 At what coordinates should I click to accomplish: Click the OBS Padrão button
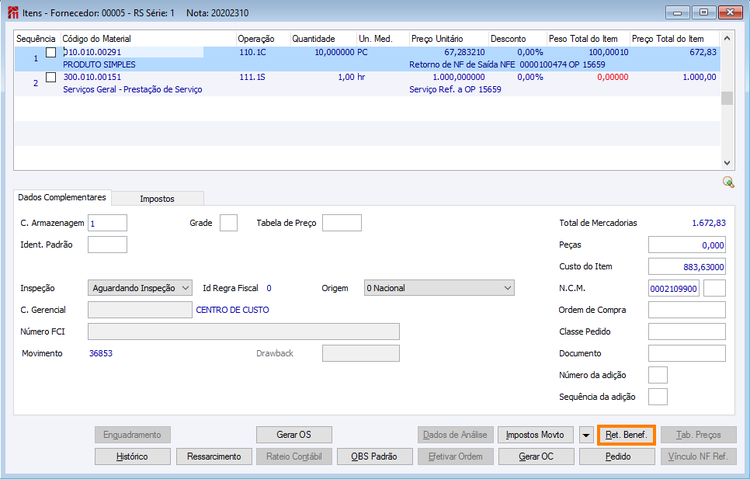coord(375,457)
